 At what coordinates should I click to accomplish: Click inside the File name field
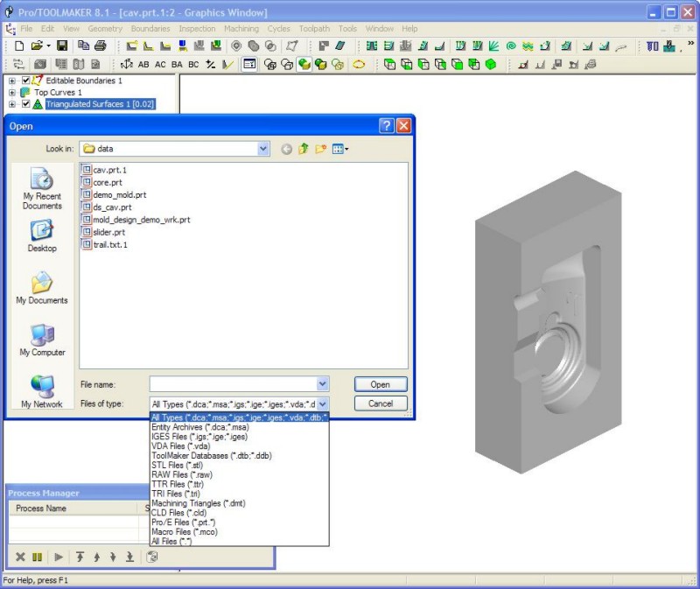pos(234,383)
